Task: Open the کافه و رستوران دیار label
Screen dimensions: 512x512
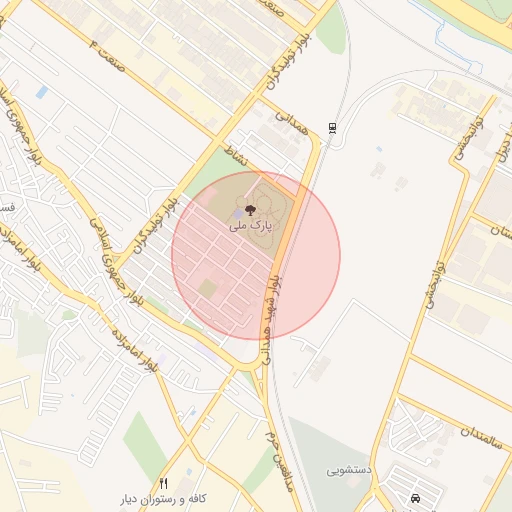Action: tap(163, 499)
